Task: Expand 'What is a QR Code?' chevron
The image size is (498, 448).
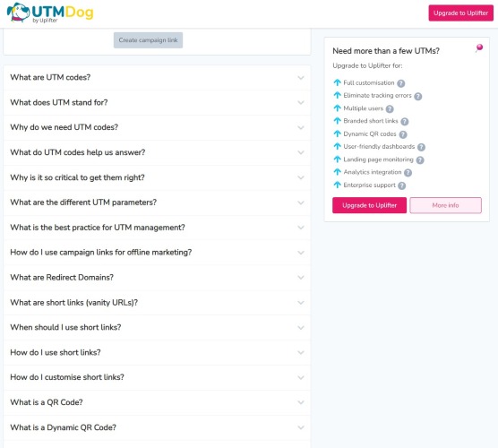Action: (x=301, y=402)
